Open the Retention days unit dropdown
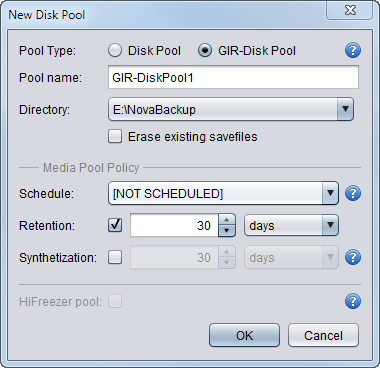380x368 pixels. point(292,225)
